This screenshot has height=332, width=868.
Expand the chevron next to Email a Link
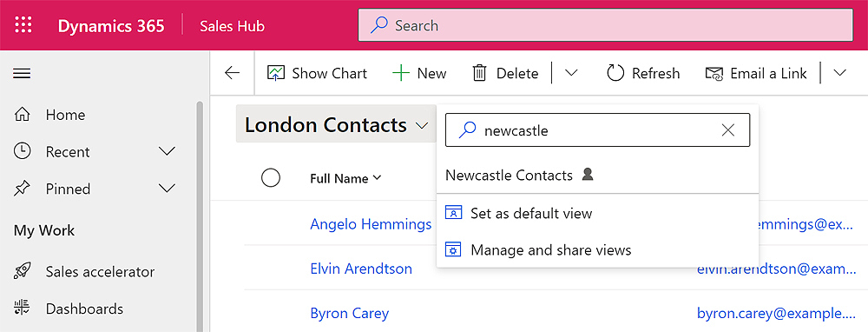click(839, 73)
